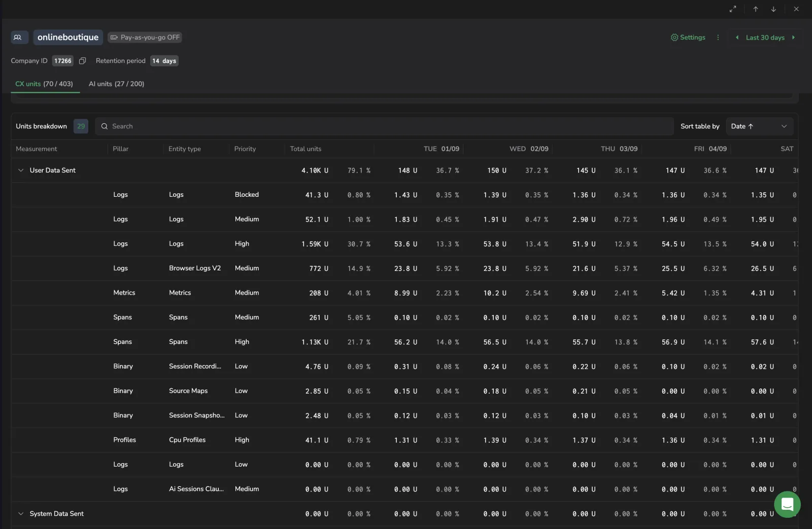Click the Profiles pillar cell
This screenshot has height=529, width=812.
(x=124, y=440)
